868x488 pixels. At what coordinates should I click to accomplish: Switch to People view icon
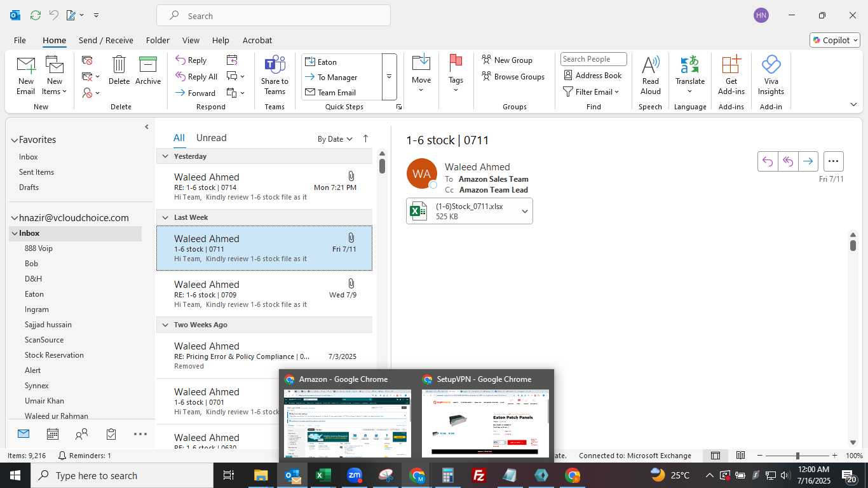[81, 434]
